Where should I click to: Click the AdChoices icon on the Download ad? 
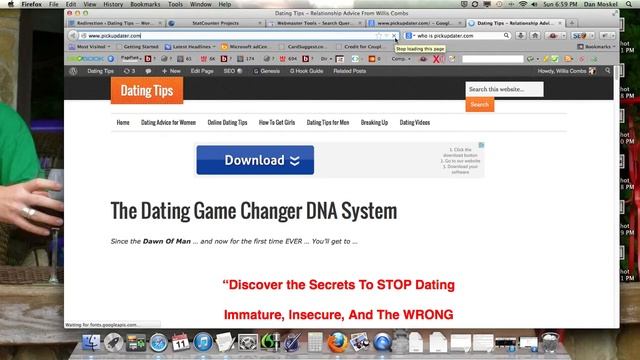481,145
